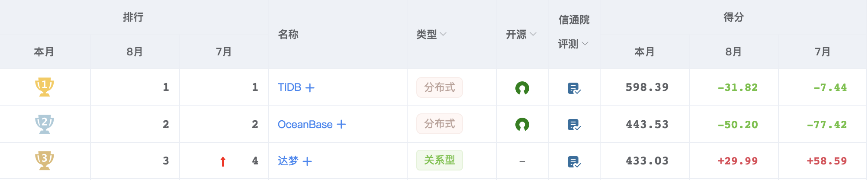Click the plus icon beside TiDB

[x=310, y=88]
